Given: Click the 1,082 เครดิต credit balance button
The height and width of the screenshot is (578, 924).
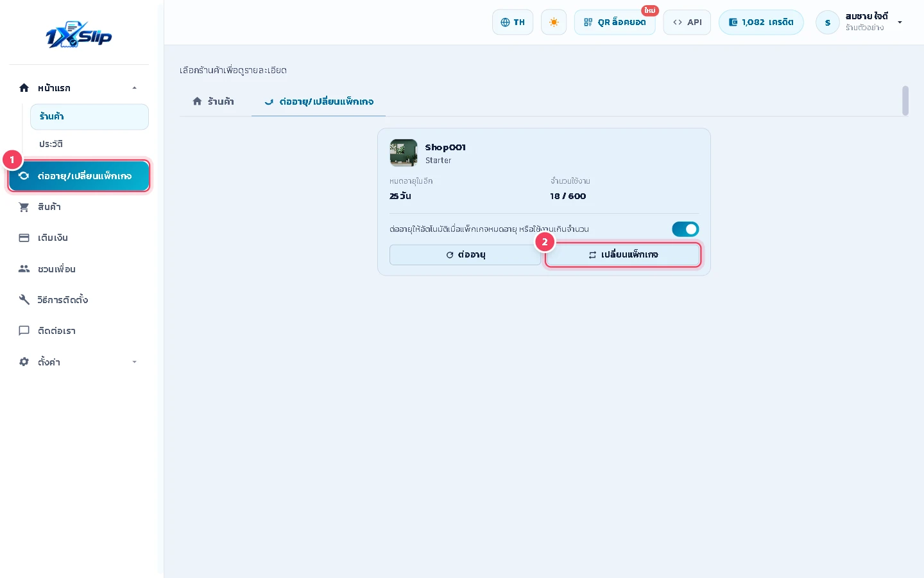Looking at the screenshot, I should [761, 22].
